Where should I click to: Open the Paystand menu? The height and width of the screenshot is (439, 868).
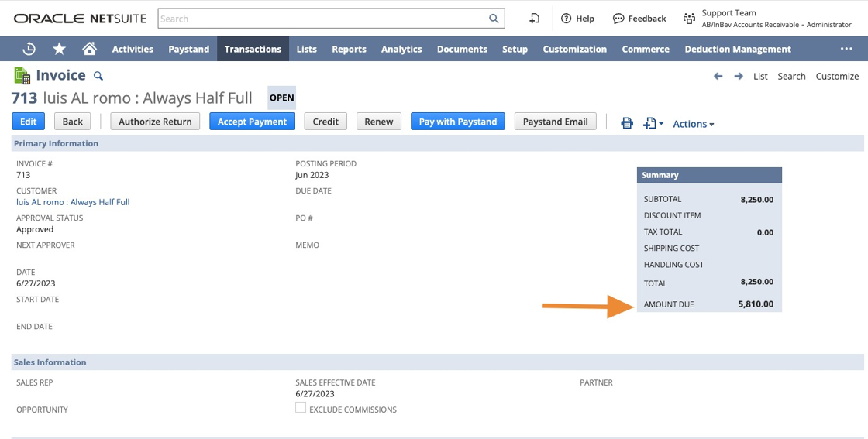(189, 50)
